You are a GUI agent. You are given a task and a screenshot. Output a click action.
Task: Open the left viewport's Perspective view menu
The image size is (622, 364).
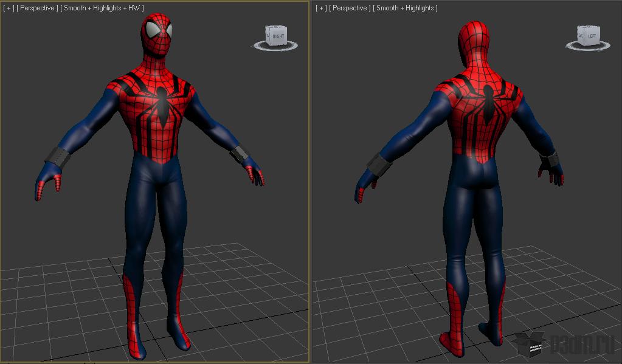pos(37,8)
